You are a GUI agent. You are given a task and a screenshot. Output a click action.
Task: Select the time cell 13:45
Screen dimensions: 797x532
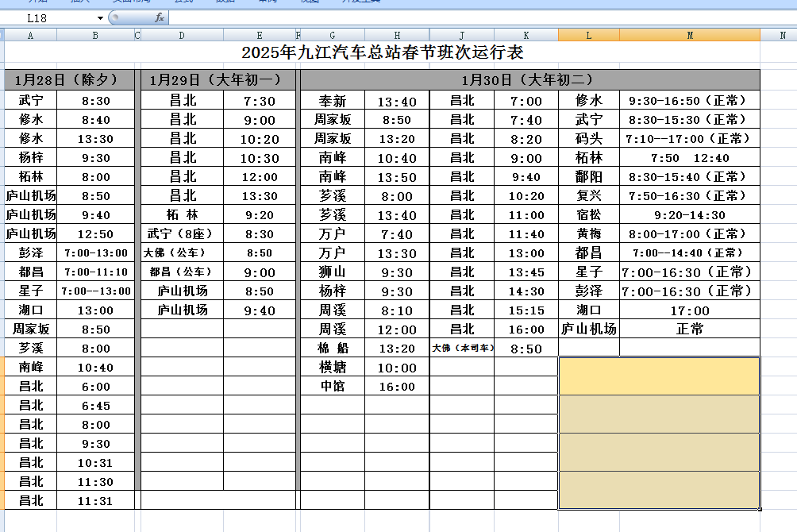click(526, 272)
